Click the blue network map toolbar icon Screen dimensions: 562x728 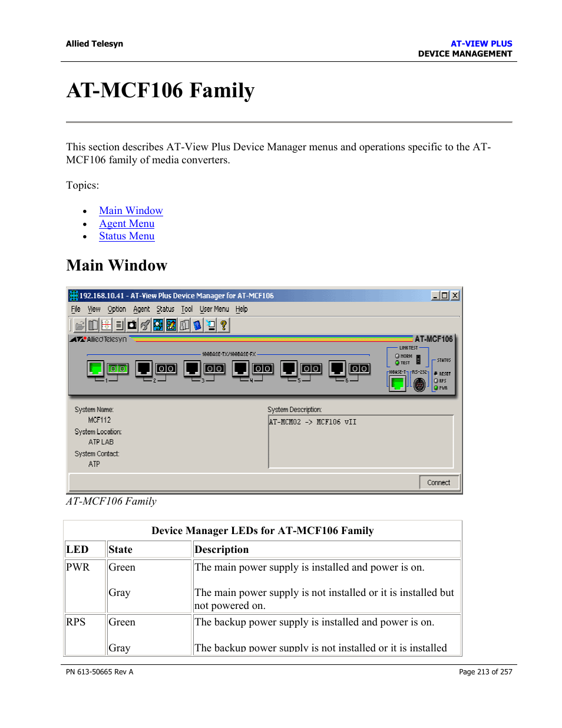158,325
